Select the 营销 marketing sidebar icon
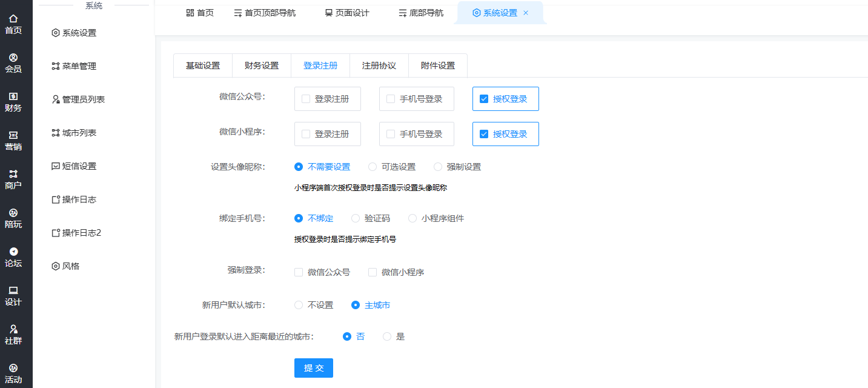This screenshot has height=388, width=868. click(x=13, y=136)
